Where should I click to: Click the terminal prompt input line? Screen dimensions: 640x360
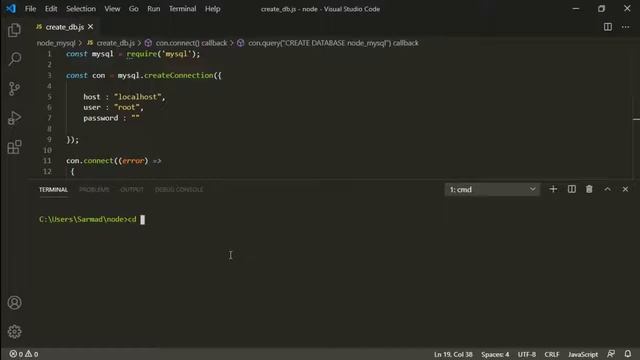click(x=92, y=220)
